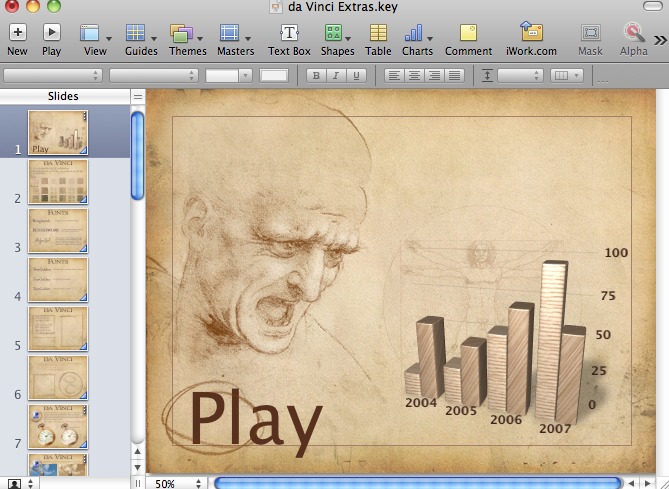
Task: Toggle bold formatting
Action: click(x=316, y=76)
